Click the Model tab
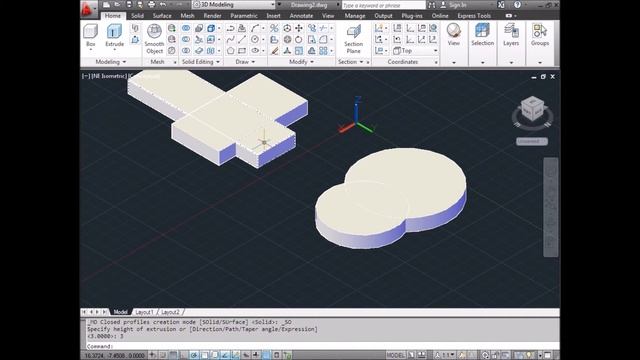 pyautogui.click(x=120, y=312)
